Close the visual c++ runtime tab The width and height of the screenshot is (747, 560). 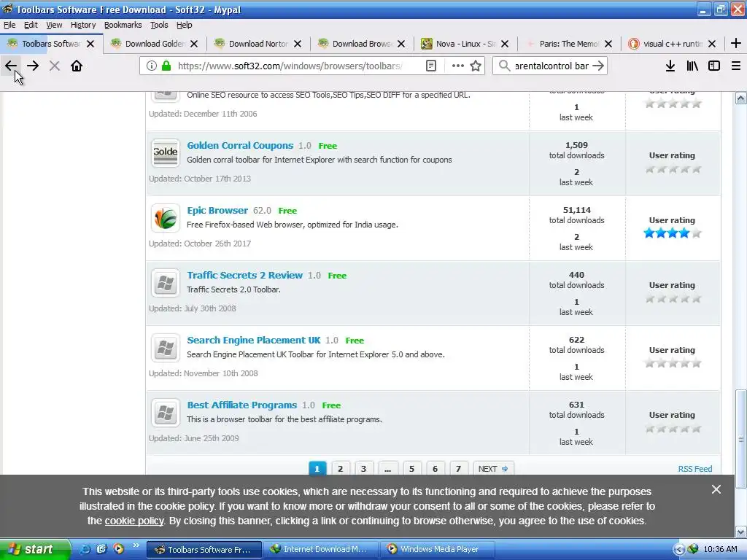coord(712,44)
